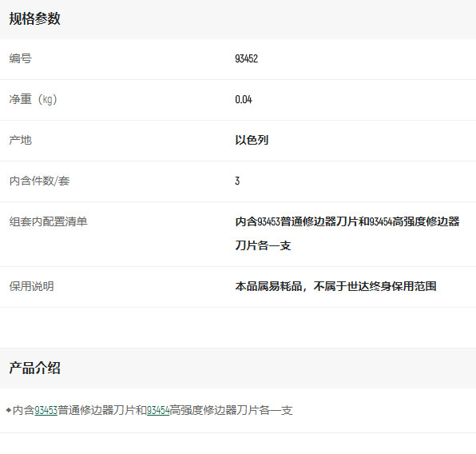Click the diamond bullet before 内含
The height and width of the screenshot is (454, 476).
click(9, 410)
